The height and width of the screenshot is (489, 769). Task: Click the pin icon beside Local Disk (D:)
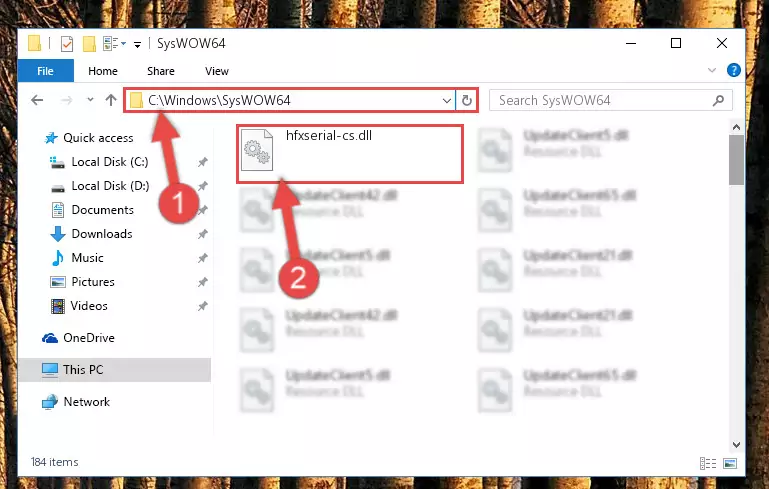203,186
